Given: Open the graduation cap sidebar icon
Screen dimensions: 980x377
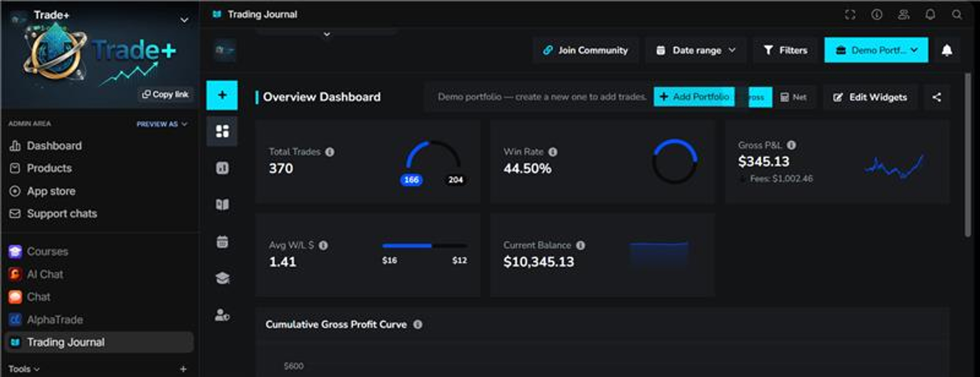Looking at the screenshot, I should click(222, 278).
